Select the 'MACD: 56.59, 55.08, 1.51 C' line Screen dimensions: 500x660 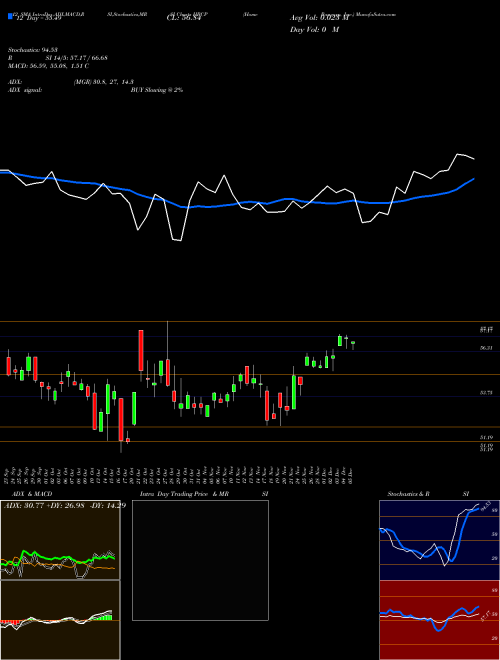(x=48, y=66)
